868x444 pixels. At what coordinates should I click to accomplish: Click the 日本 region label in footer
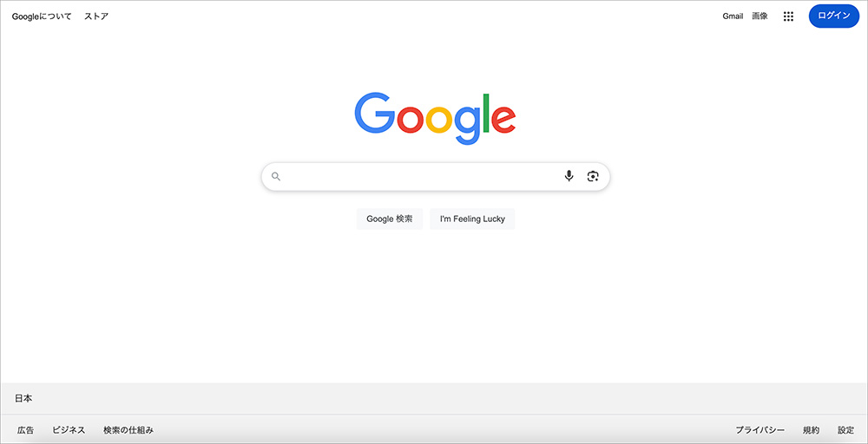pos(23,398)
